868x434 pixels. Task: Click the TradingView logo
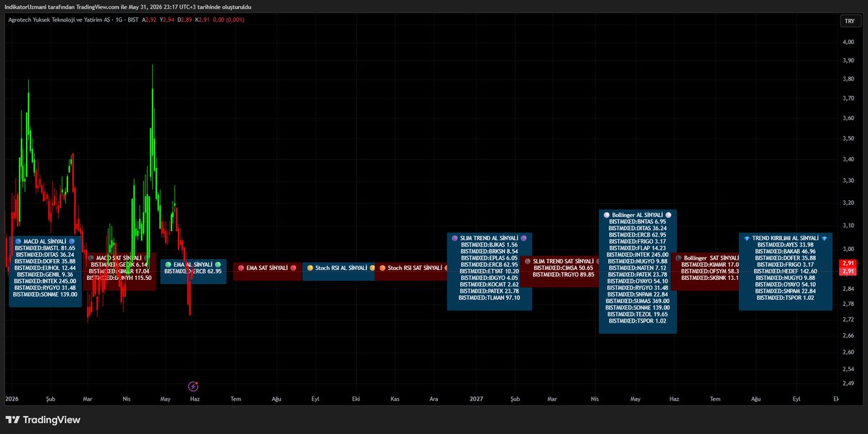(43, 420)
